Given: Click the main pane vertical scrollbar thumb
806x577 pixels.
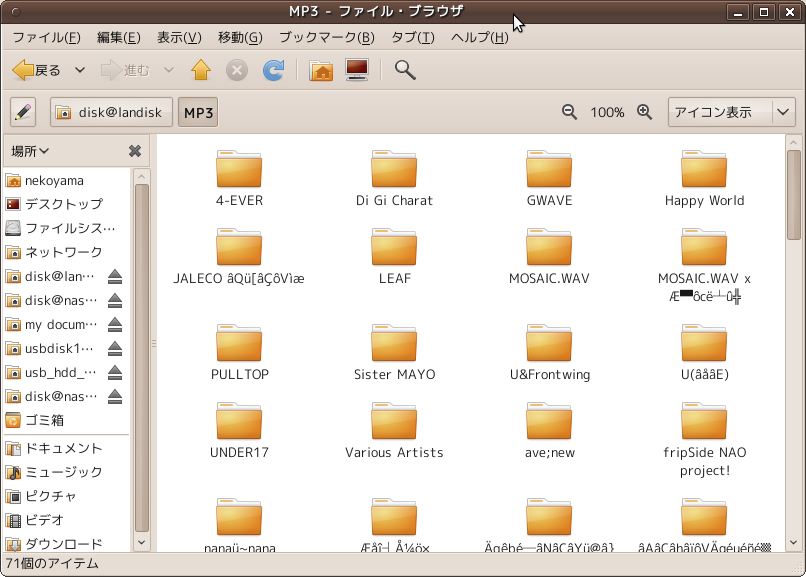Looking at the screenshot, I should (794, 195).
